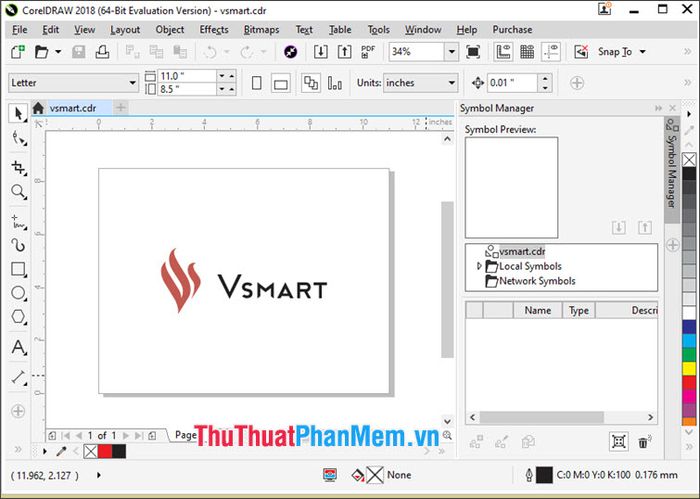Open the page size Letter dropdown
This screenshot has width=700, height=499.
pyautogui.click(x=132, y=83)
